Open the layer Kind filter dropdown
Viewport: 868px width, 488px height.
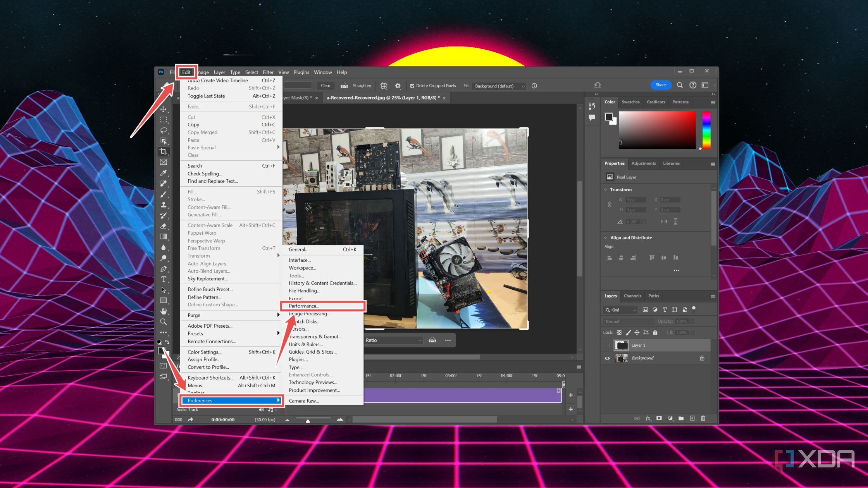click(620, 310)
